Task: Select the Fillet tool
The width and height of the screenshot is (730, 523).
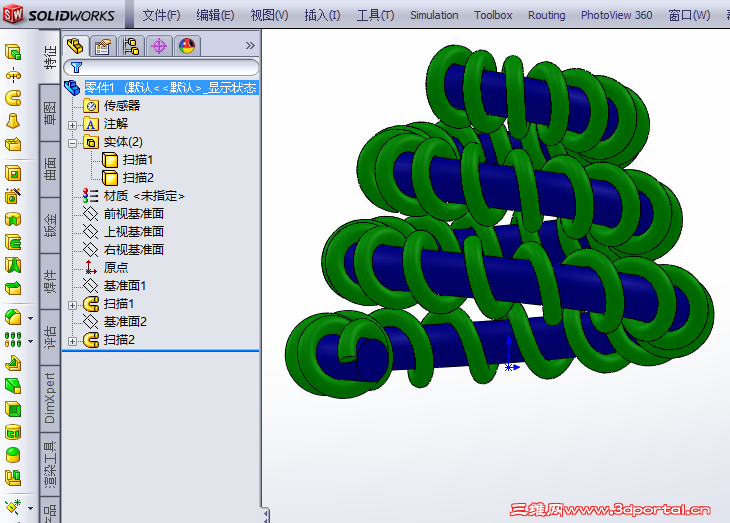Action: pos(13,318)
